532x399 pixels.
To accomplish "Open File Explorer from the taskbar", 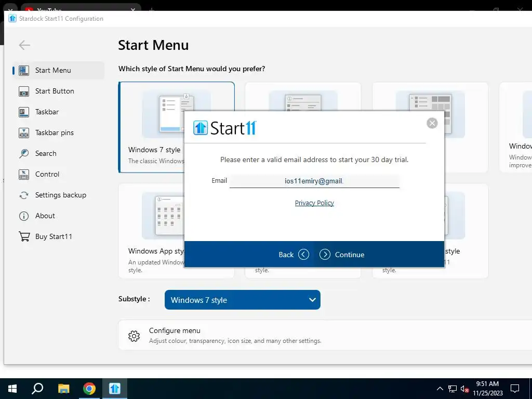I will coord(63,389).
